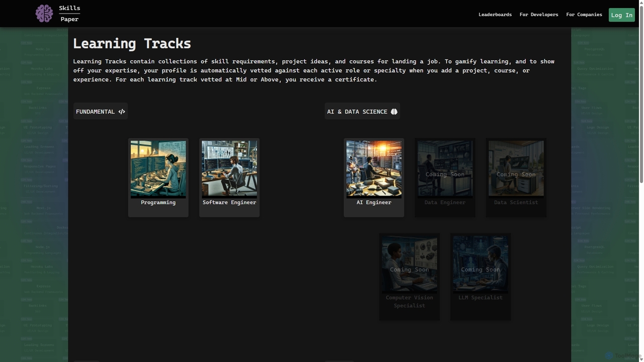Open the Software Engineer track image
The image size is (644, 362).
tap(229, 169)
